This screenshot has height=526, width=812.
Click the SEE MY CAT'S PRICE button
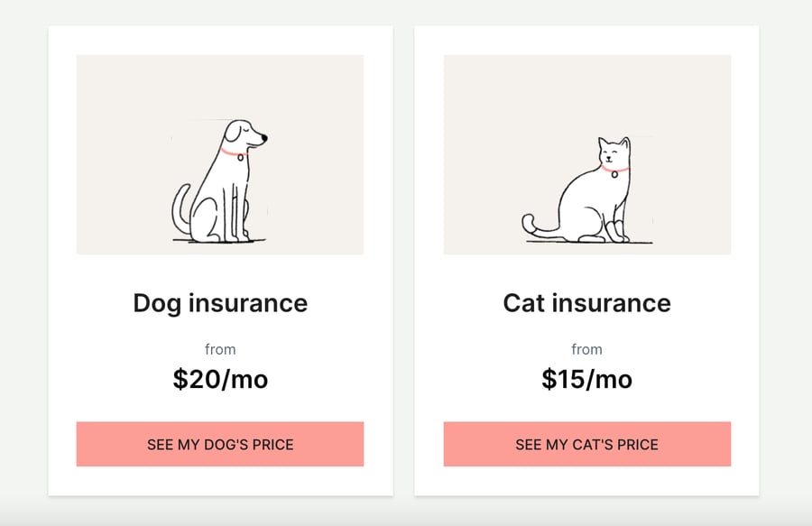(x=586, y=444)
